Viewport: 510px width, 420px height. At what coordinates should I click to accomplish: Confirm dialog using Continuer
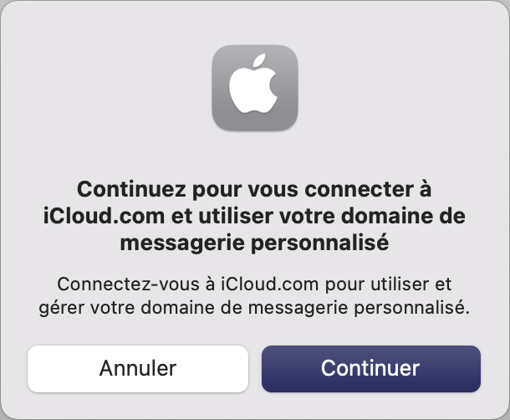click(371, 369)
